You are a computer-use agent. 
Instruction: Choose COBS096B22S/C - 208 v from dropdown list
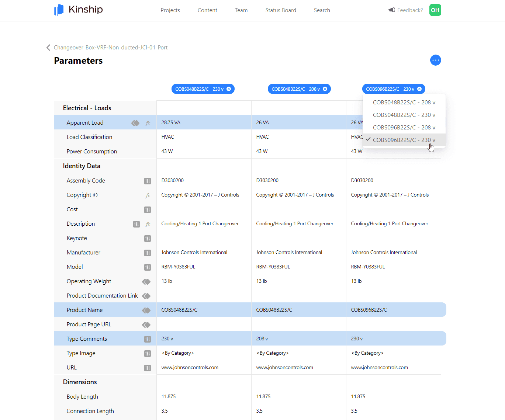(404, 128)
